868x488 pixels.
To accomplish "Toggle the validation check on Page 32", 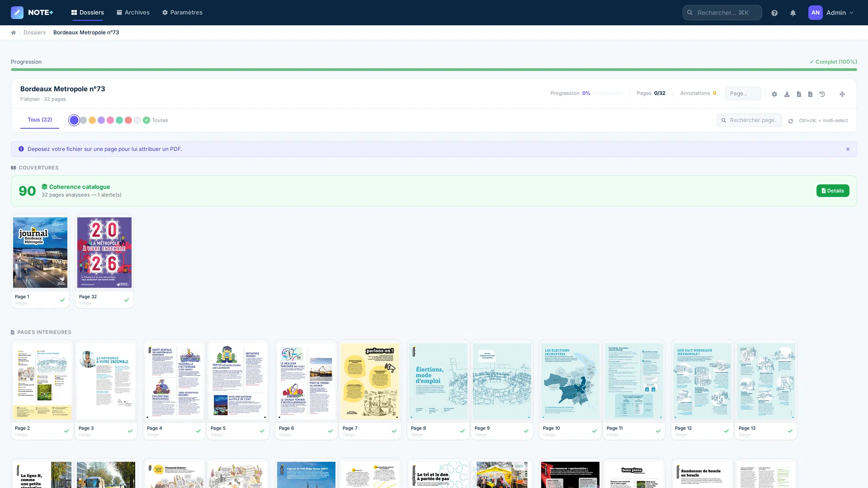I will pyautogui.click(x=127, y=300).
